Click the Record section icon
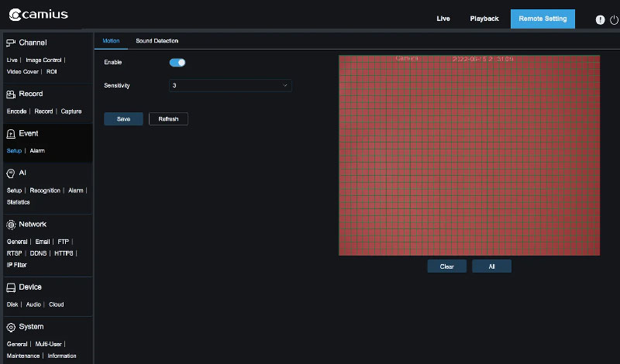The image size is (620, 364). click(x=11, y=94)
